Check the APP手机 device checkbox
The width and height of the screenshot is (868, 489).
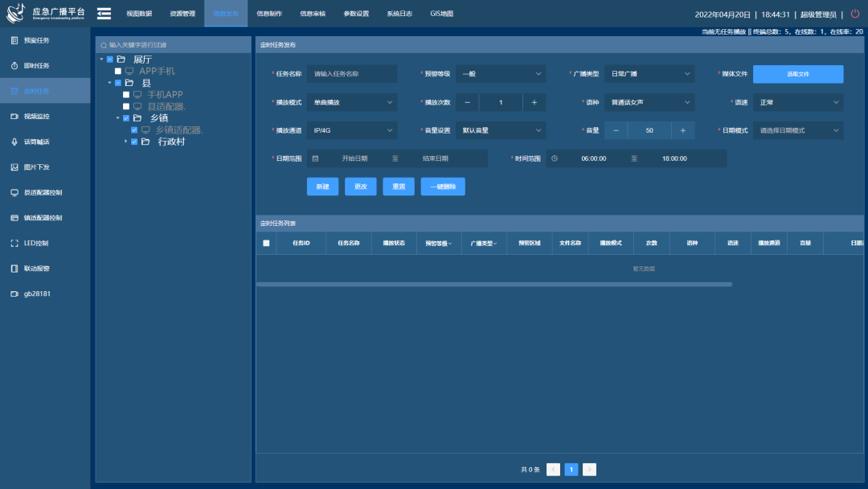coord(118,72)
